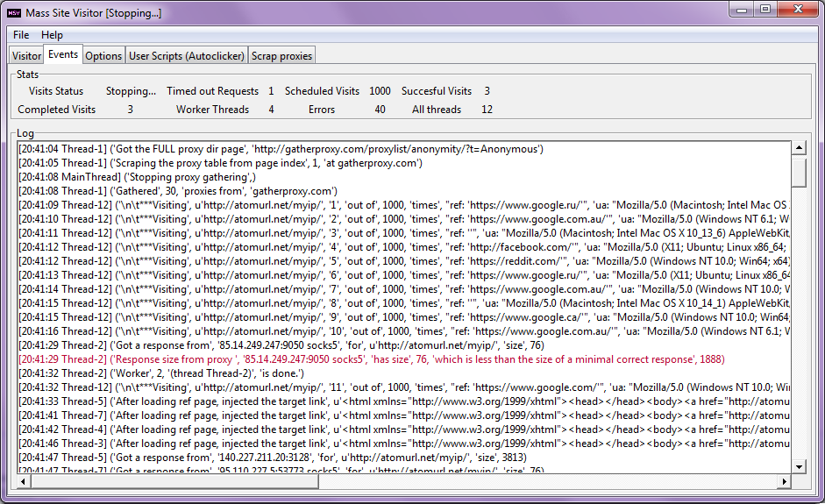Click the vertical scrollbar thumb in log
The image size is (825, 504).
click(799, 172)
